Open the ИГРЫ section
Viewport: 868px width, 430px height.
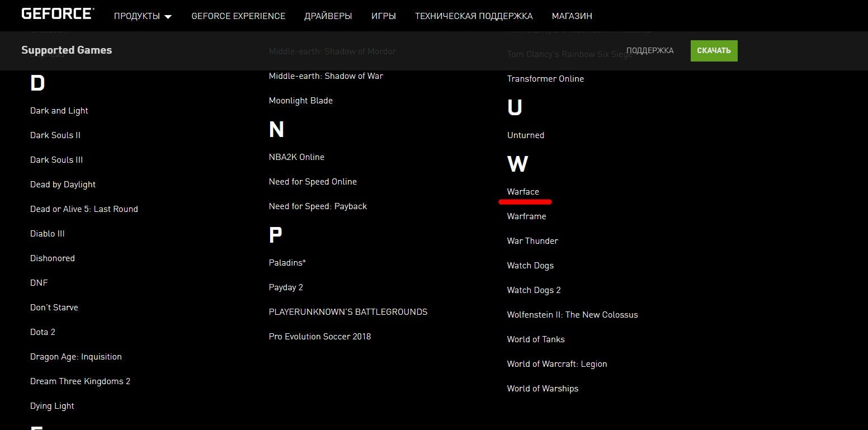click(x=383, y=16)
